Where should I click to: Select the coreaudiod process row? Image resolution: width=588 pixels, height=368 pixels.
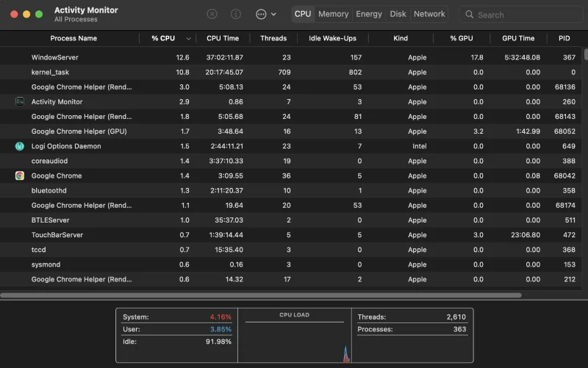[291, 161]
